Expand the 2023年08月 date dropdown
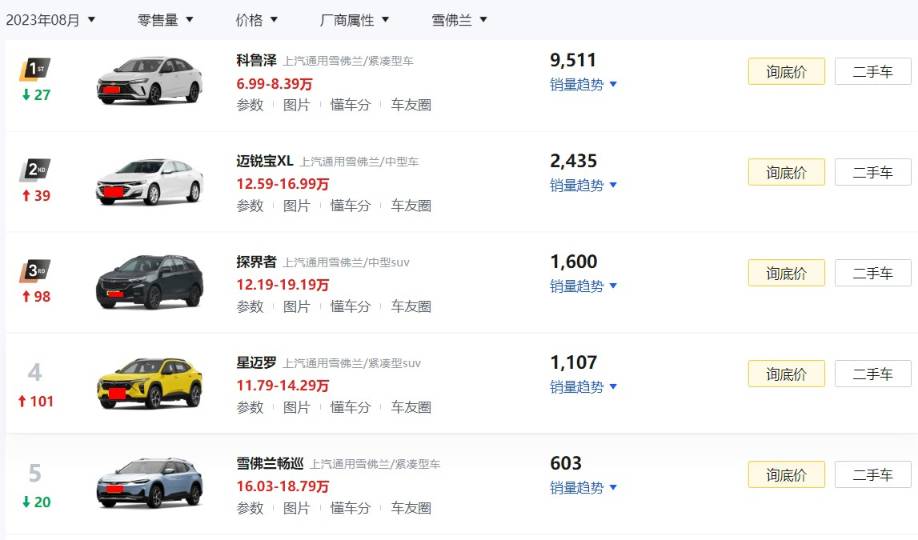918x540 pixels. click(50, 20)
